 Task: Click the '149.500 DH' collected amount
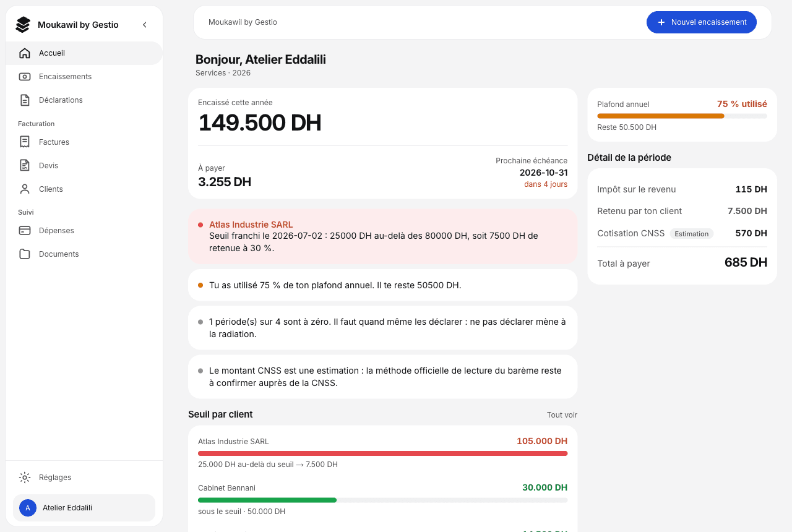coord(260,123)
